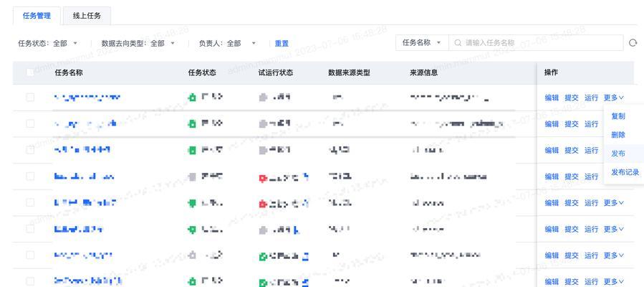Check the sixth task row checkbox
The image size is (644, 287).
(x=30, y=229)
